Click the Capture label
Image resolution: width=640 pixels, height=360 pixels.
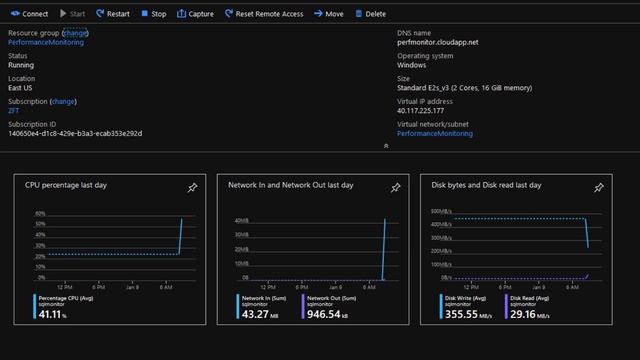(x=201, y=14)
